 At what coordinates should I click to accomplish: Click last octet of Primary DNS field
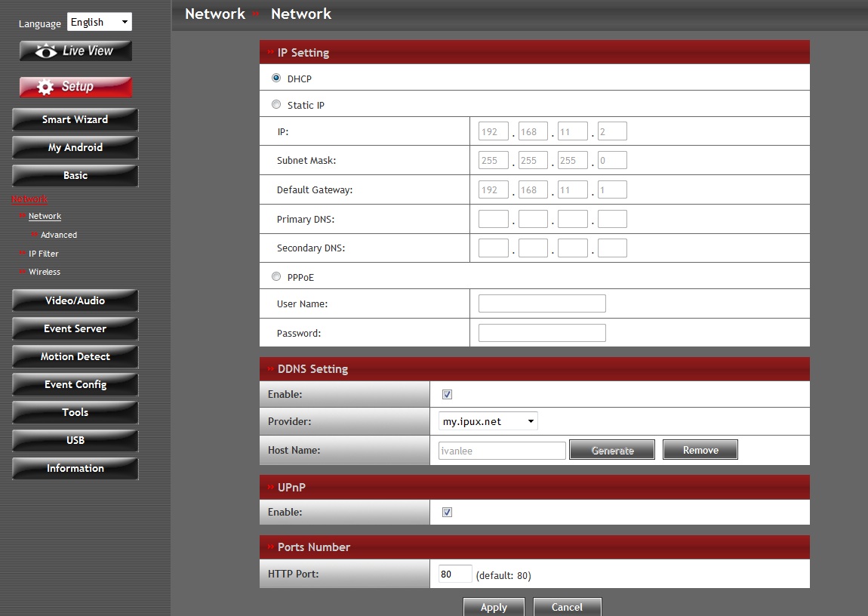pos(612,219)
